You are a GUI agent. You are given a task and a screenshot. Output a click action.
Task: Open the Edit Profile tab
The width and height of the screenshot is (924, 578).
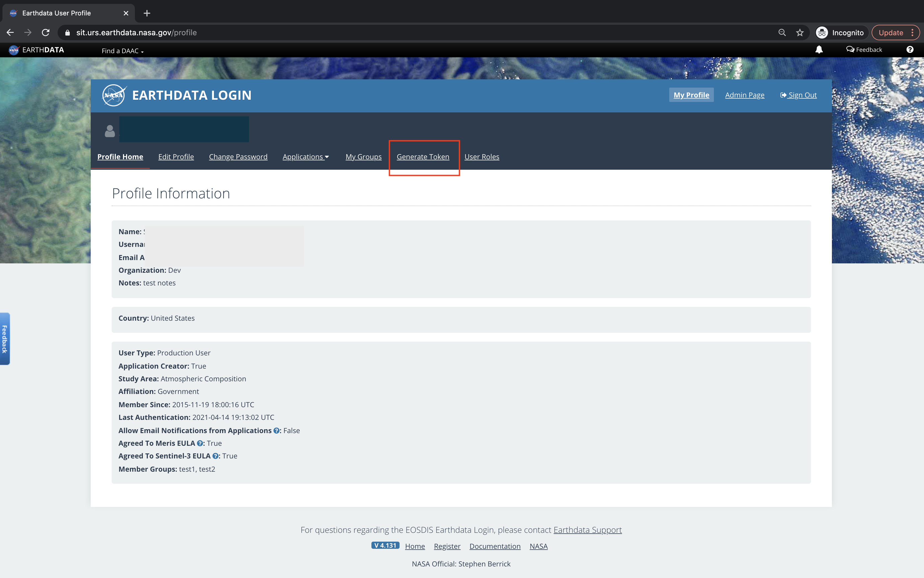tap(176, 157)
